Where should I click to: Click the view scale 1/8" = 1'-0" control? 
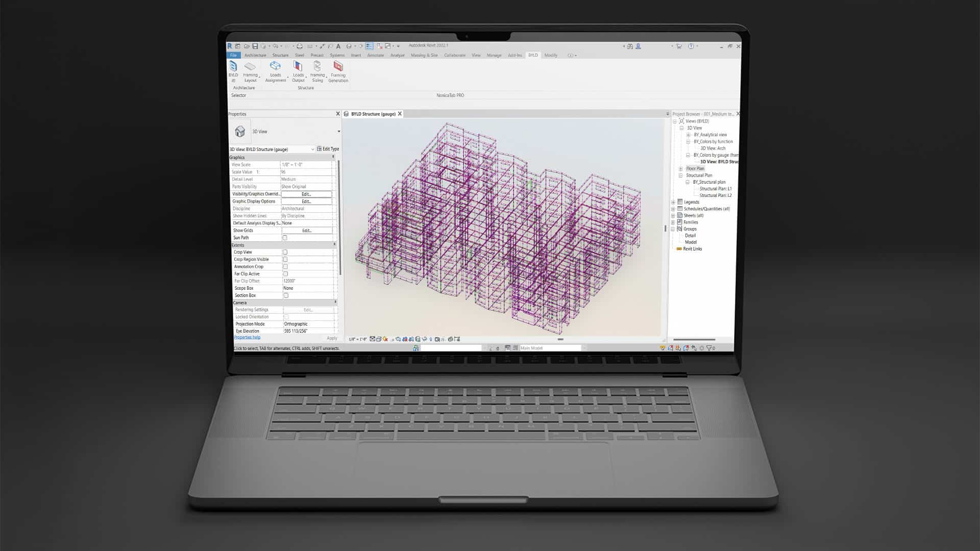point(358,339)
